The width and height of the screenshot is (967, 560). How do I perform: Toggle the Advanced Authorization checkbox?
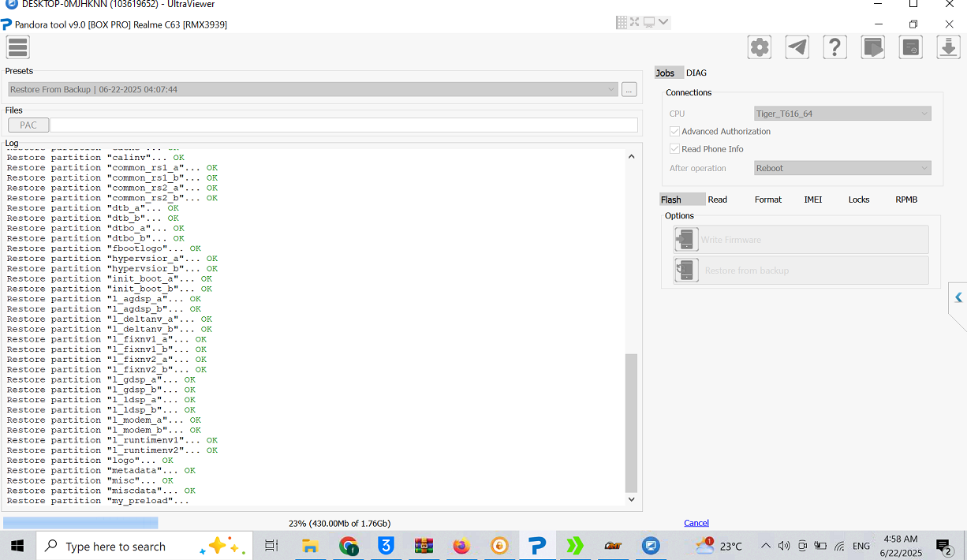point(674,132)
